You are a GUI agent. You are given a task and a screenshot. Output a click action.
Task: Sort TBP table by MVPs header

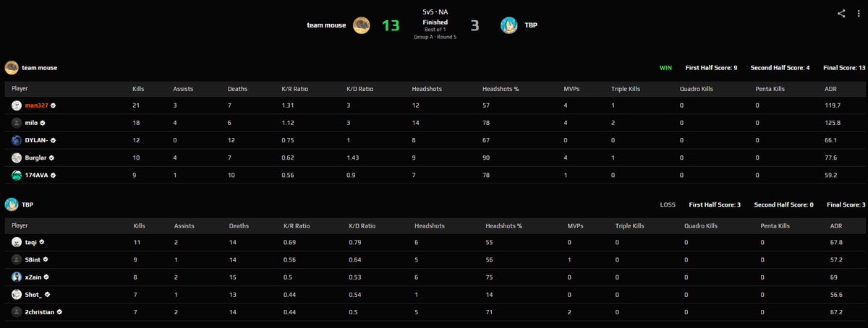pos(576,225)
